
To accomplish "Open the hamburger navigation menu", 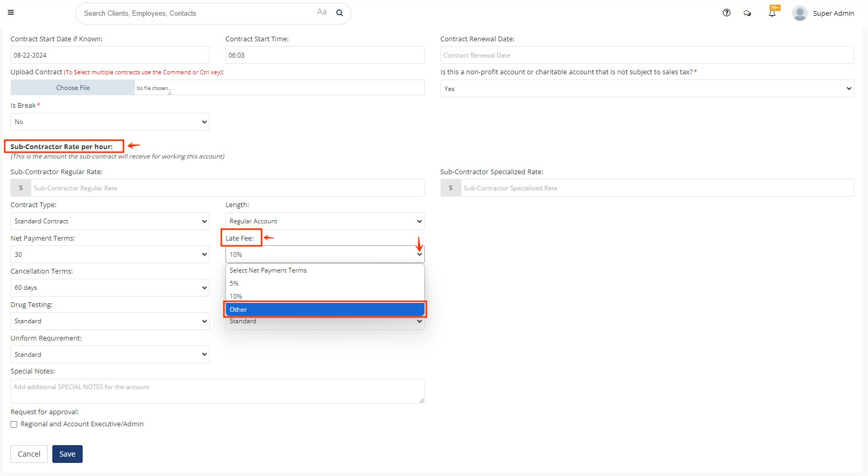I will [x=10, y=13].
